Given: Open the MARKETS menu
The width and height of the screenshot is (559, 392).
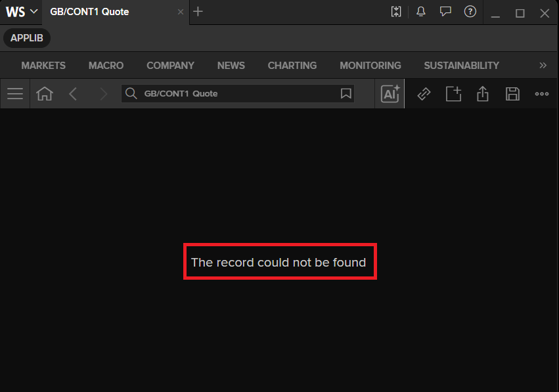Looking at the screenshot, I should tap(43, 66).
